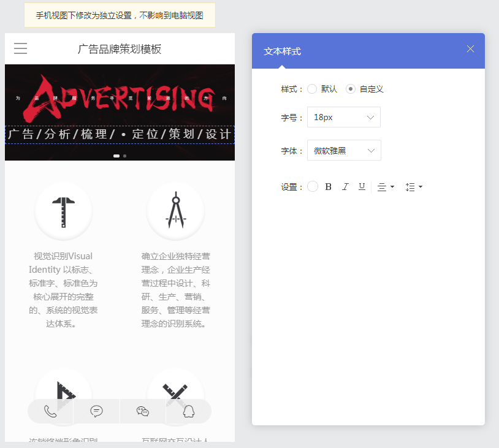Click the 手机视图下修改为独立设置 notice

tap(120, 15)
